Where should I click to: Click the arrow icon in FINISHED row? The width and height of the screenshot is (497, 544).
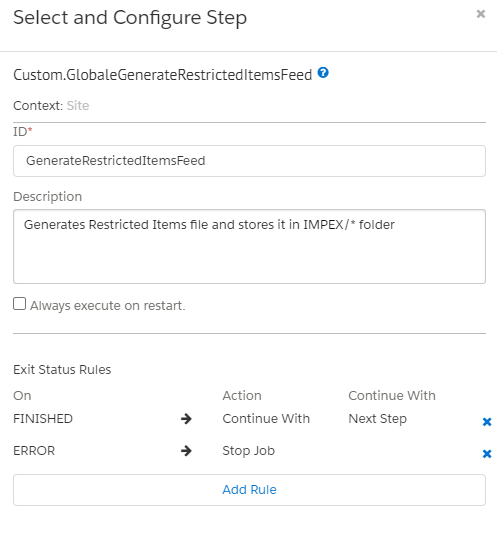(186, 419)
